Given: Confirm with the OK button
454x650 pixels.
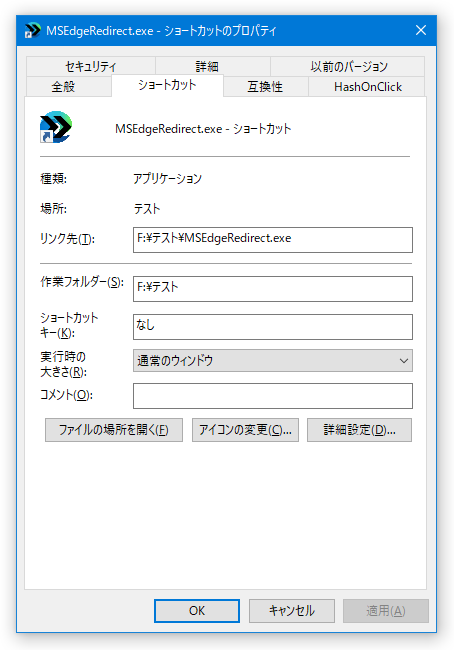Looking at the screenshot, I should point(197,611).
